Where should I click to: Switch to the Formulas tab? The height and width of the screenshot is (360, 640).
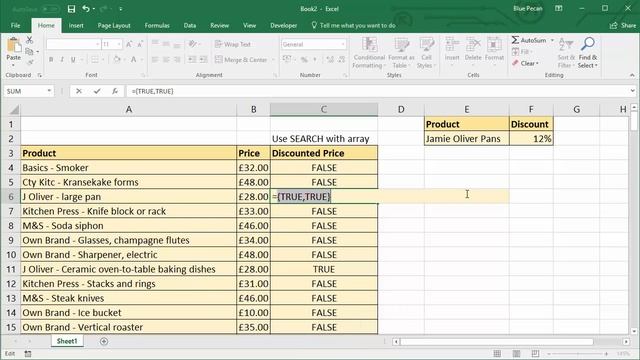[x=157, y=25]
